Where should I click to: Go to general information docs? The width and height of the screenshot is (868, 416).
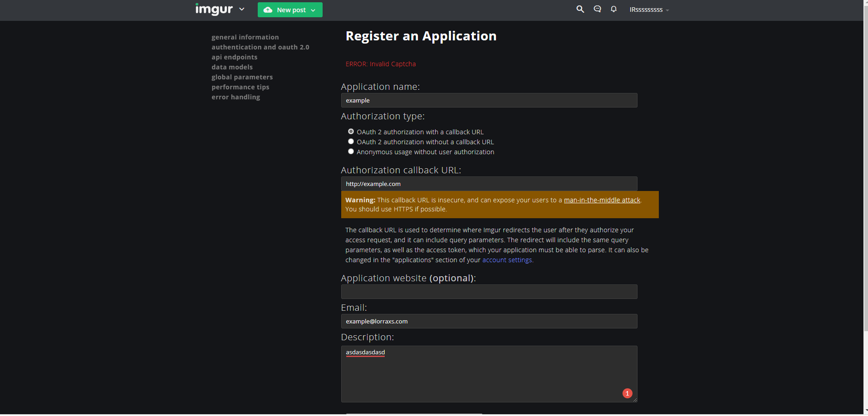[245, 37]
